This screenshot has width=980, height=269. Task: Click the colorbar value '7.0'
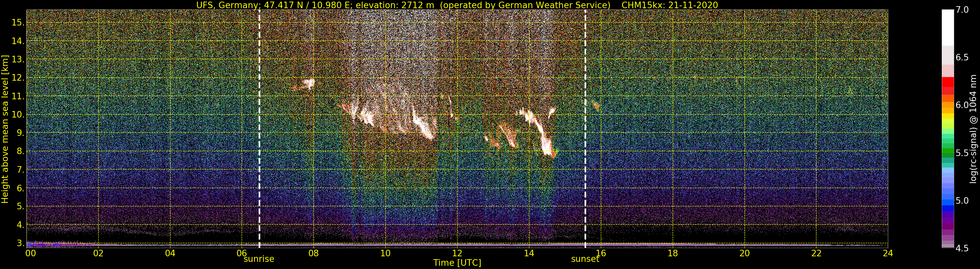[962, 9]
